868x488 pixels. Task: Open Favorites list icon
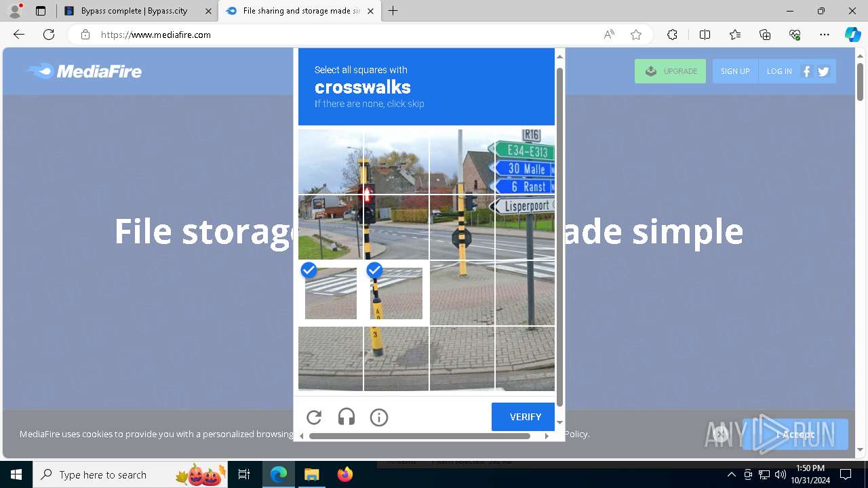tap(735, 35)
